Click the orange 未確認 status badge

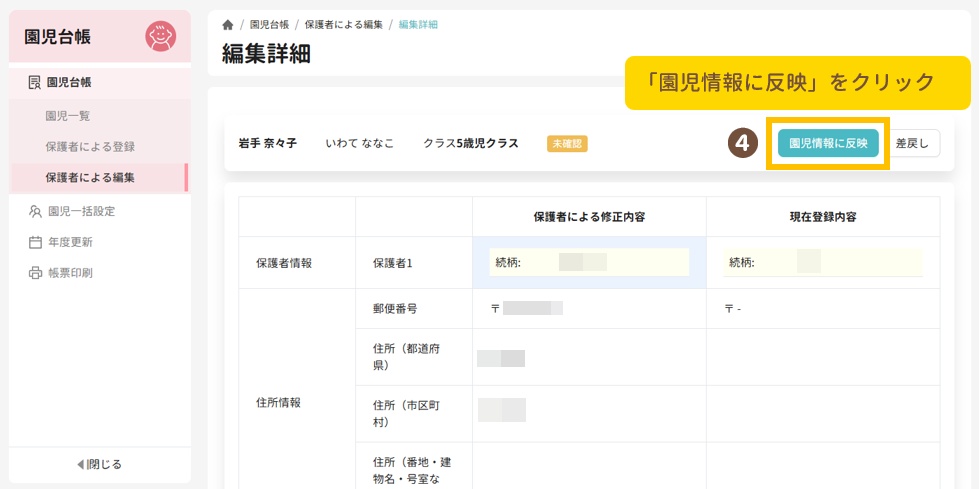click(567, 143)
